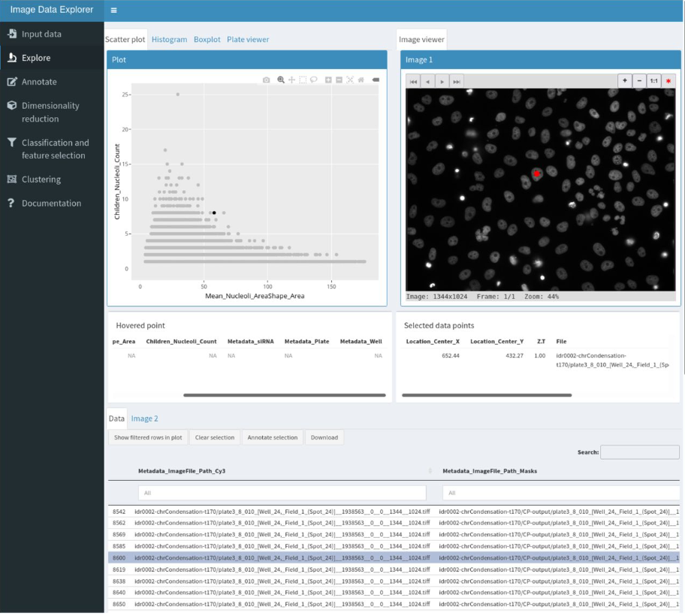Click the table Search input field
The width and height of the screenshot is (685, 616).
(x=639, y=452)
